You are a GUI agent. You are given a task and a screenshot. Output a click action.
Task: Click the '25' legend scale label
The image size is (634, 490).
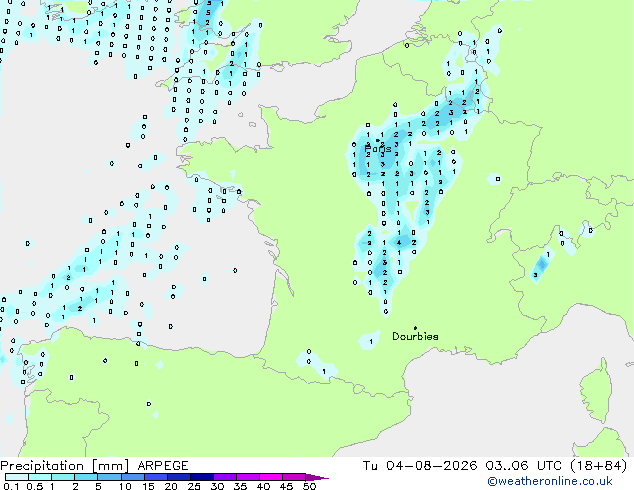[x=194, y=486]
